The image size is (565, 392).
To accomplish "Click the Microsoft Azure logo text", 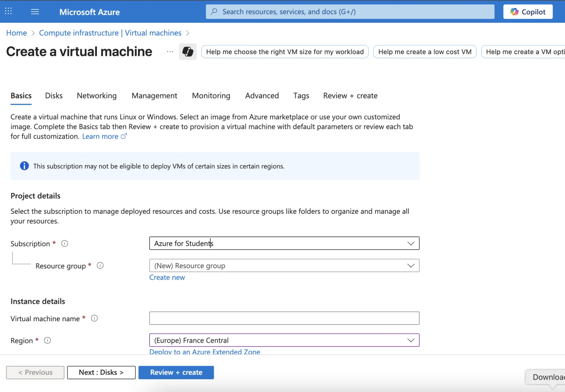I will 90,12.
